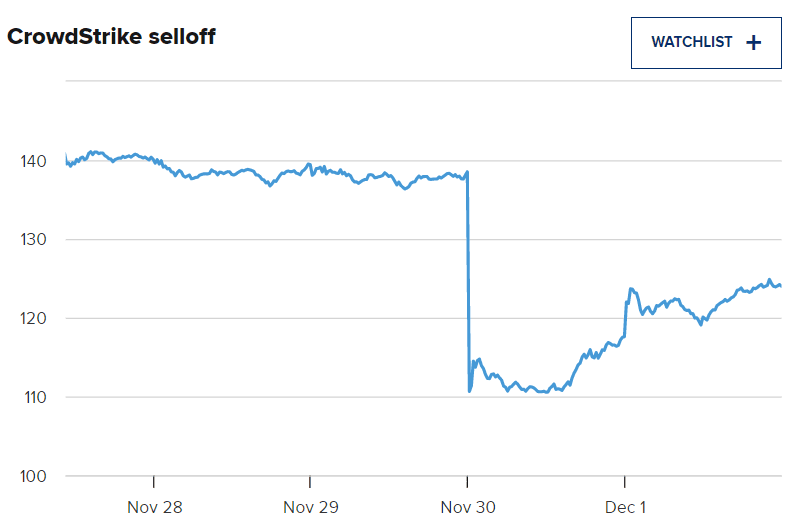
Task: Click the left start of the price line
Action: 66,158
